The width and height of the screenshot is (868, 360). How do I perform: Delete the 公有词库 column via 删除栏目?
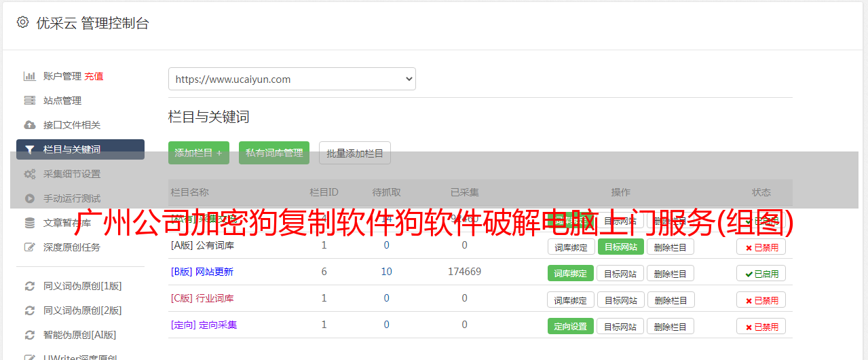click(x=670, y=247)
